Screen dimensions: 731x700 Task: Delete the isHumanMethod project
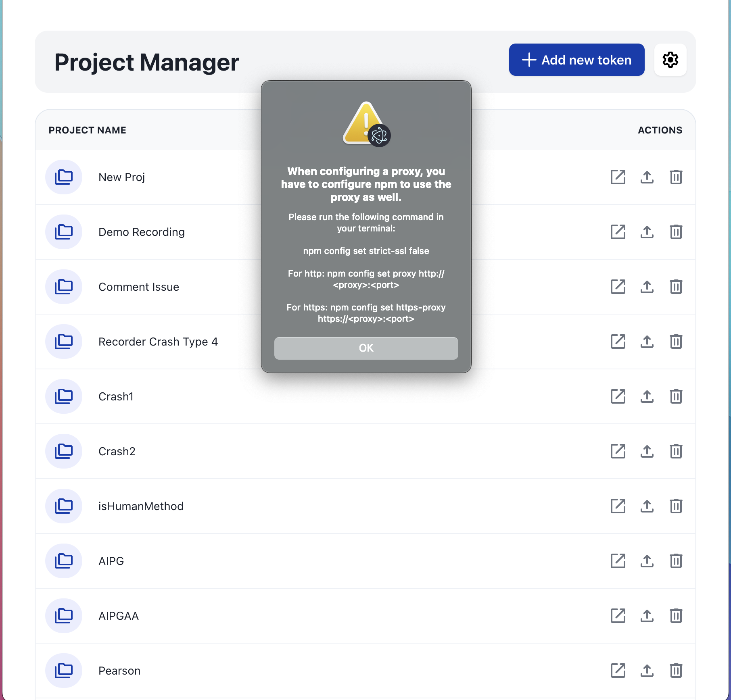(x=676, y=506)
